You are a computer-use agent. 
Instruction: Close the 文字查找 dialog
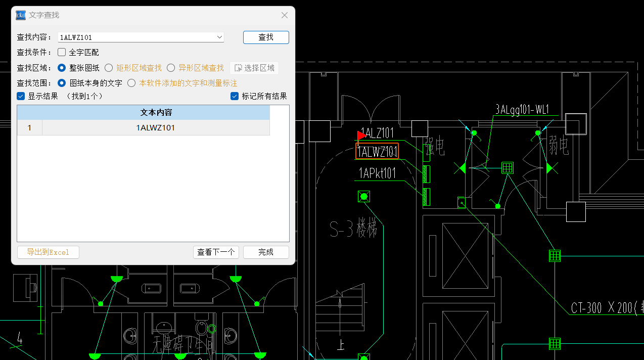pos(285,15)
